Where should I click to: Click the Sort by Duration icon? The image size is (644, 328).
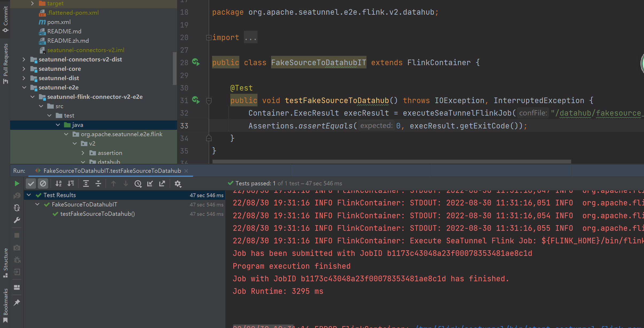click(71, 183)
